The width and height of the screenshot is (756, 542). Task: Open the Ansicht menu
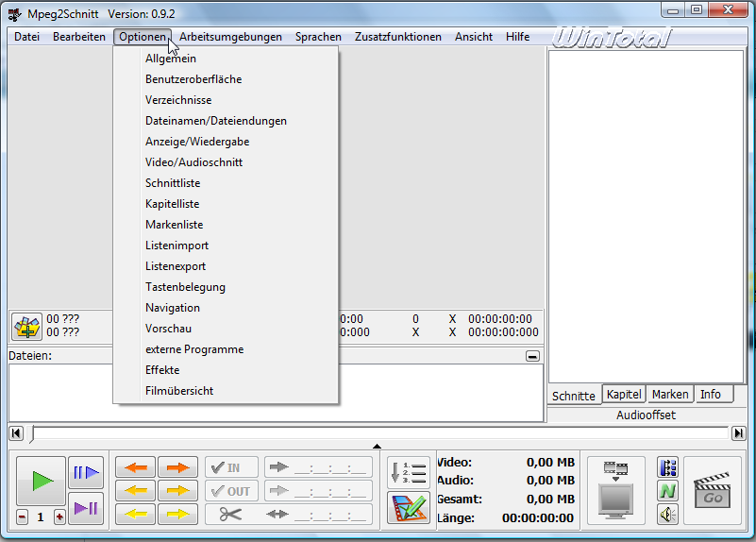coord(474,37)
